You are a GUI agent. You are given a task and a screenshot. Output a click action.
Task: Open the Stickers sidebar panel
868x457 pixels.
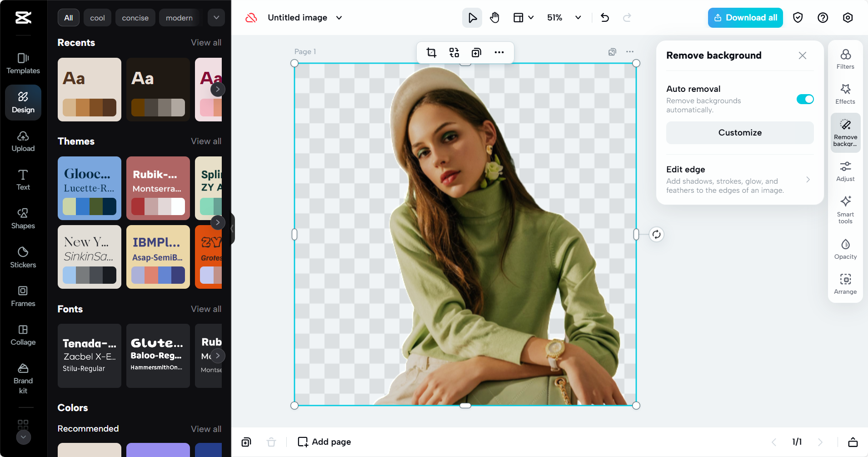pyautogui.click(x=23, y=257)
